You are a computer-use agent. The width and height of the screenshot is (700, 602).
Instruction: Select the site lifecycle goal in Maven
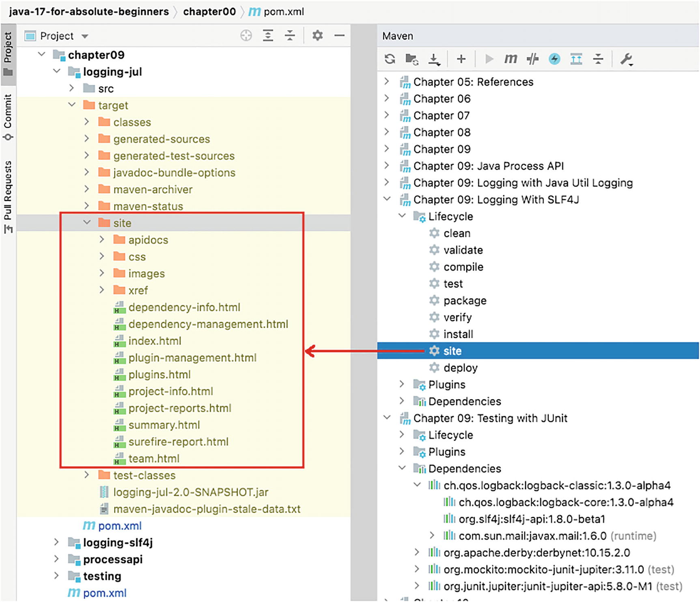[538, 351]
